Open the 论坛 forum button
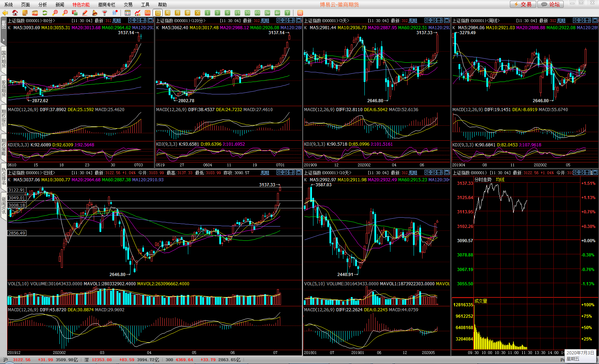The height and width of the screenshot is (364, 599). pos(551,4)
